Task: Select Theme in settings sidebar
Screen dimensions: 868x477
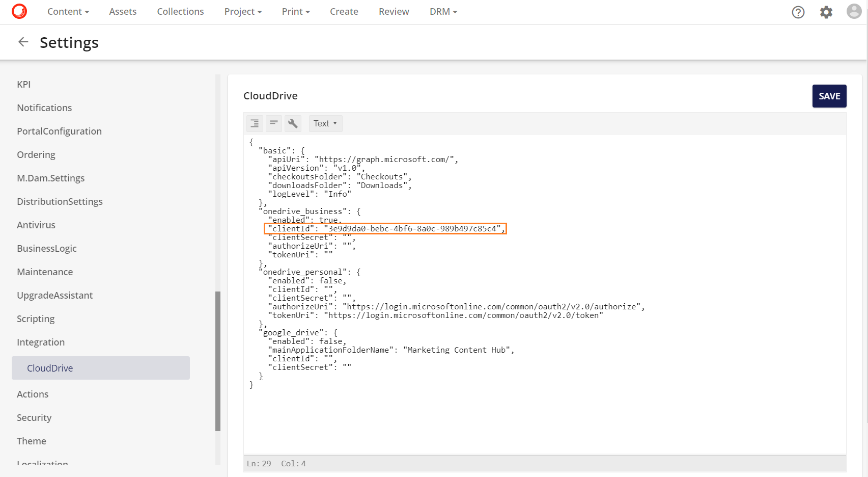Action: tap(32, 441)
